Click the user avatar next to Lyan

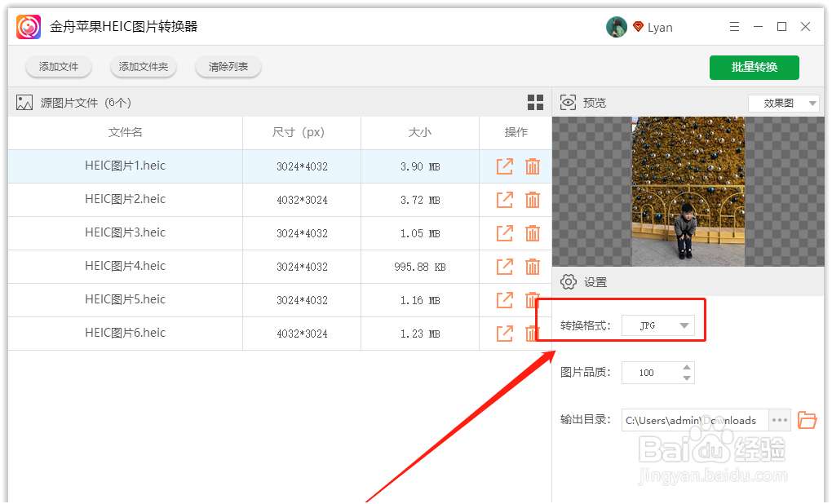(x=617, y=26)
